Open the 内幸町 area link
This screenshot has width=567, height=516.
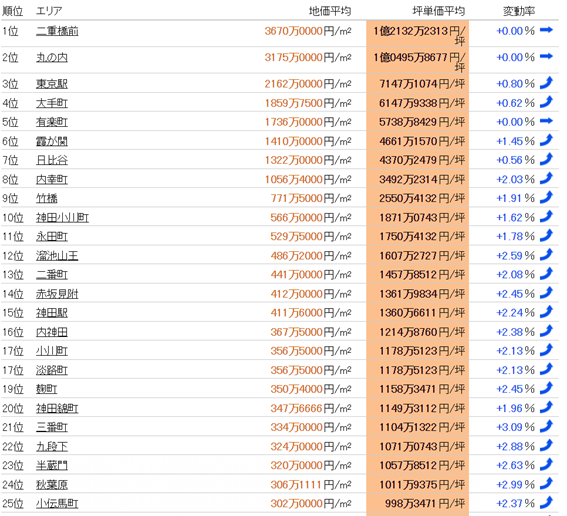52,179
